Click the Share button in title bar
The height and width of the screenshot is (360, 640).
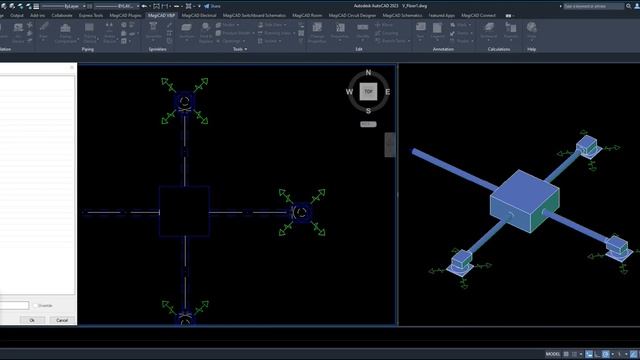pos(212,6)
